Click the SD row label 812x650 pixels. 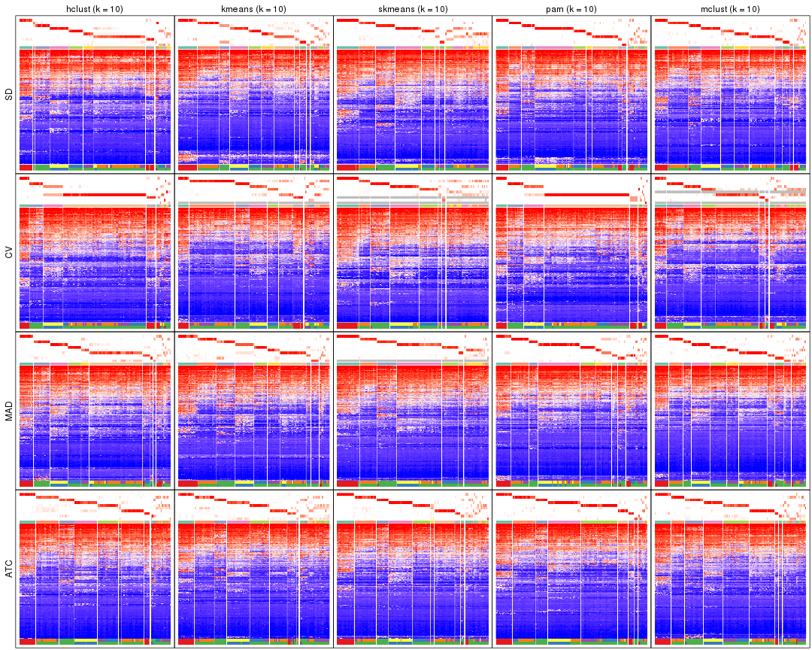[x=9, y=94]
